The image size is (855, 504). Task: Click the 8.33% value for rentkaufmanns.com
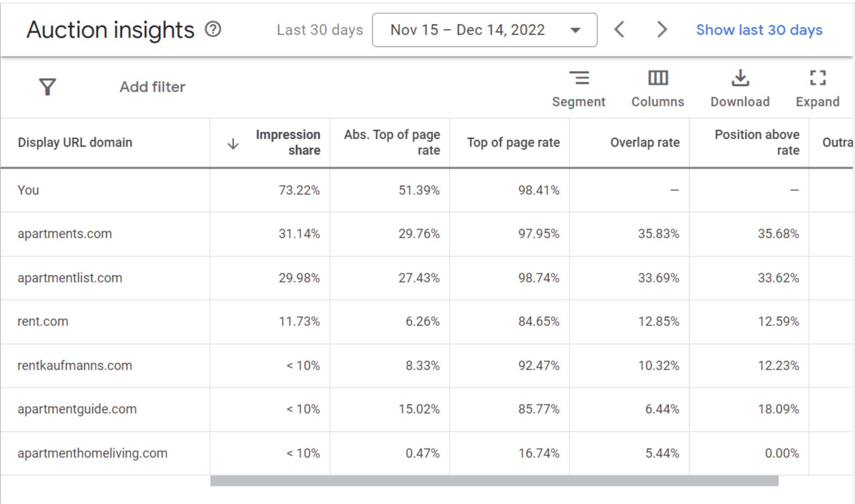pyautogui.click(x=423, y=366)
